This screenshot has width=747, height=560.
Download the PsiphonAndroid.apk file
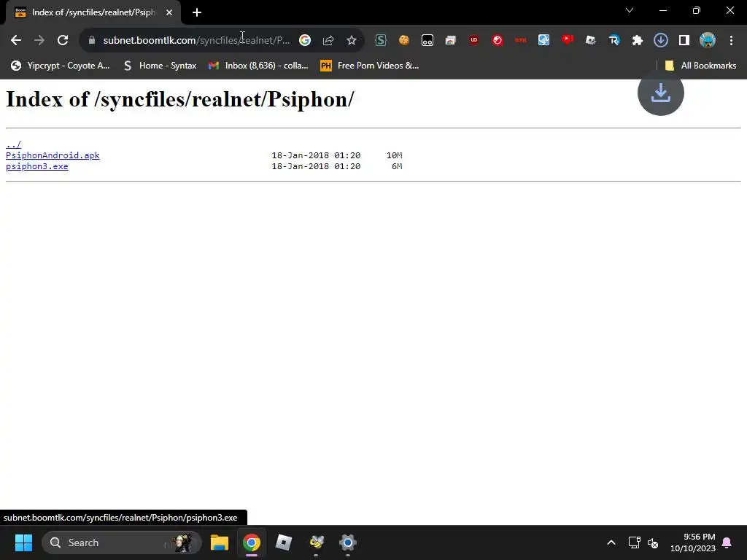click(x=53, y=155)
